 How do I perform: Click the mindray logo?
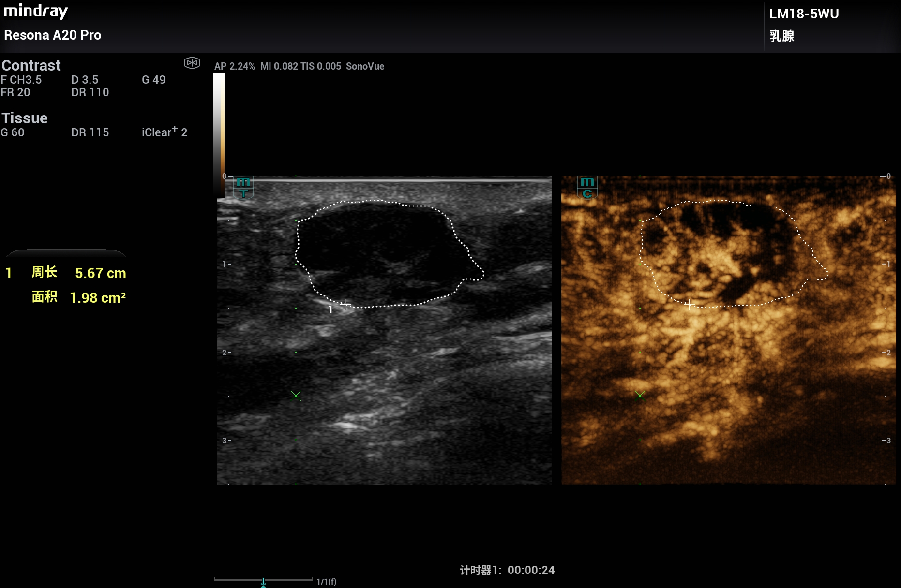pos(36,11)
